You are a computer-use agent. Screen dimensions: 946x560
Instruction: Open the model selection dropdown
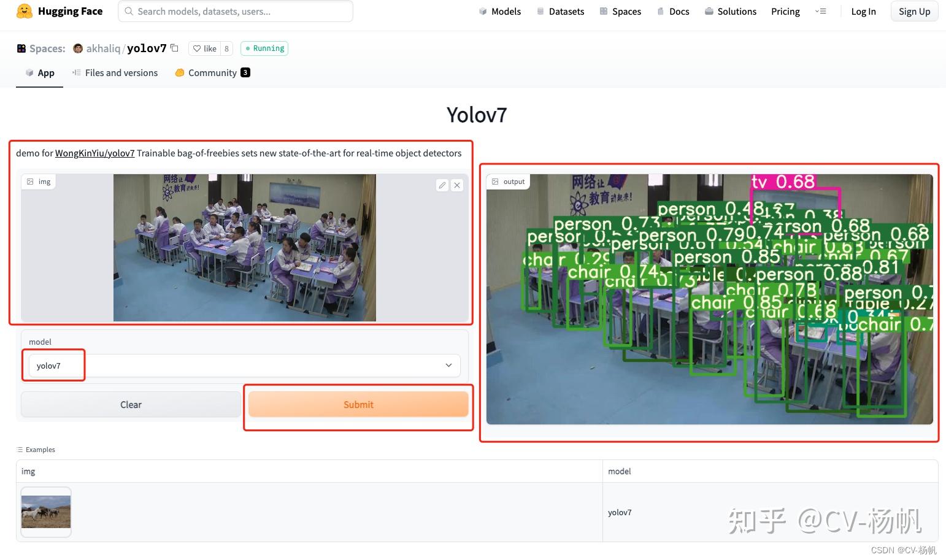[x=448, y=365]
